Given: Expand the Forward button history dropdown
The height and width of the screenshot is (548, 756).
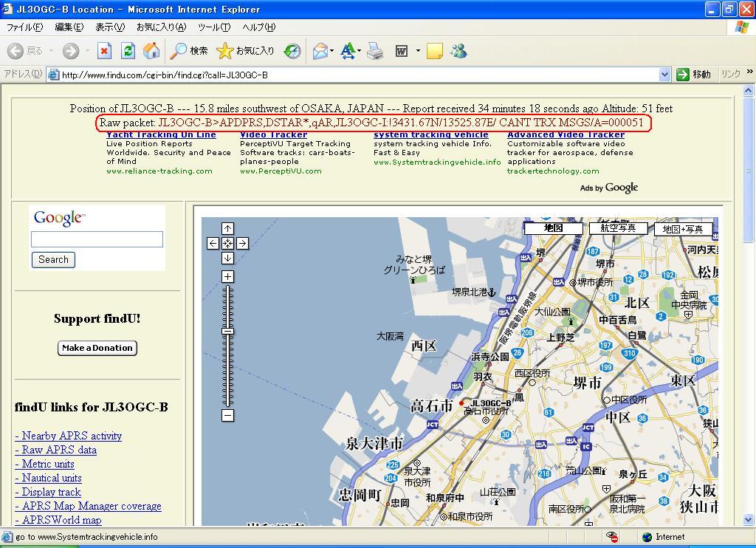Looking at the screenshot, I should tap(87, 51).
